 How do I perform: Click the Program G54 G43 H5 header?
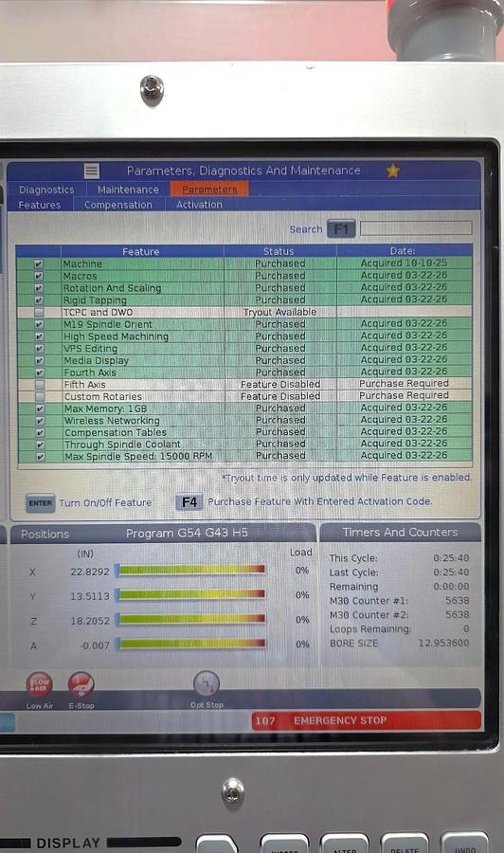click(x=187, y=533)
